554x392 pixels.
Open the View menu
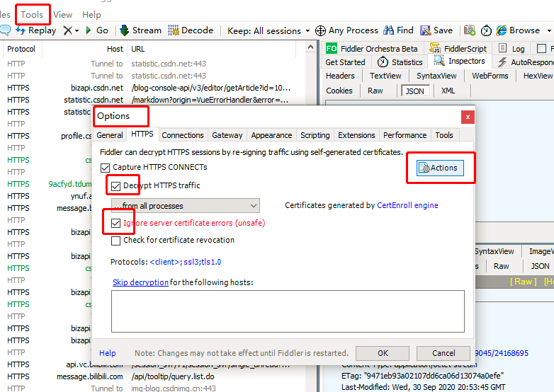[x=62, y=14]
